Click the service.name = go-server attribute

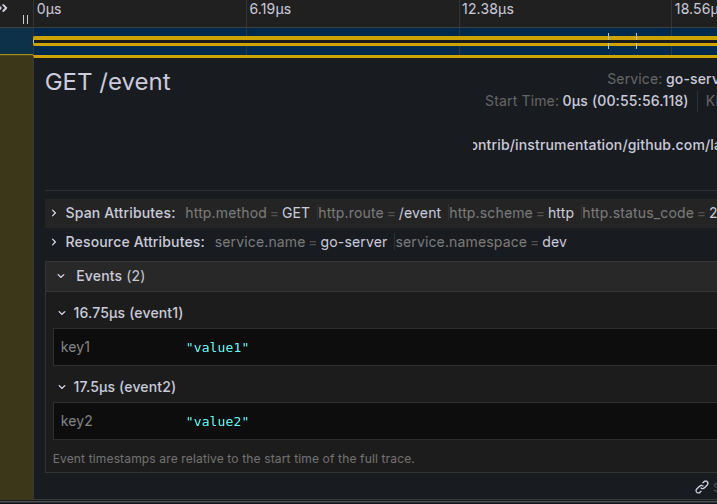click(300, 242)
